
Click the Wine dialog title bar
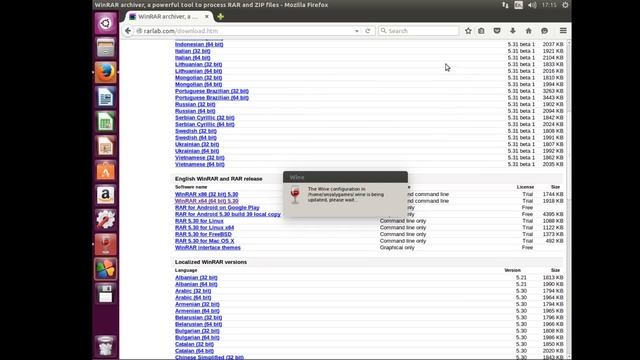tap(345, 177)
